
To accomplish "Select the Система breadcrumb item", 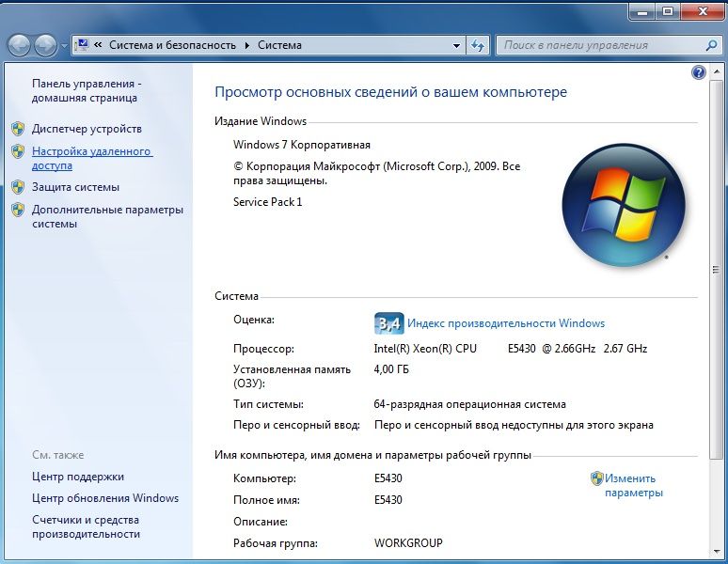I will 279,45.
